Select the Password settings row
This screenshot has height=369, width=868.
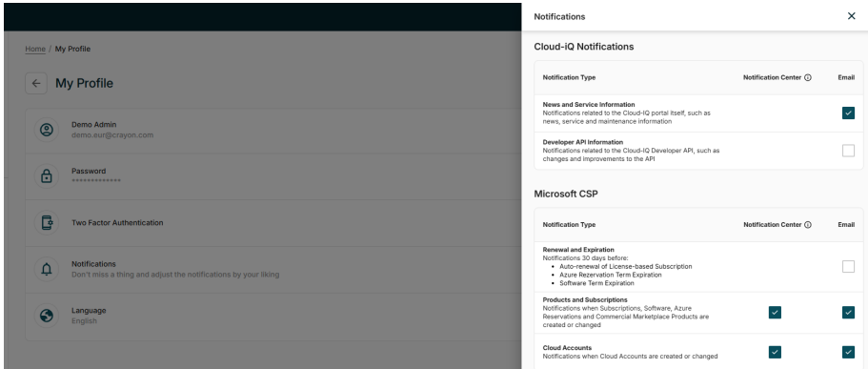(273, 176)
